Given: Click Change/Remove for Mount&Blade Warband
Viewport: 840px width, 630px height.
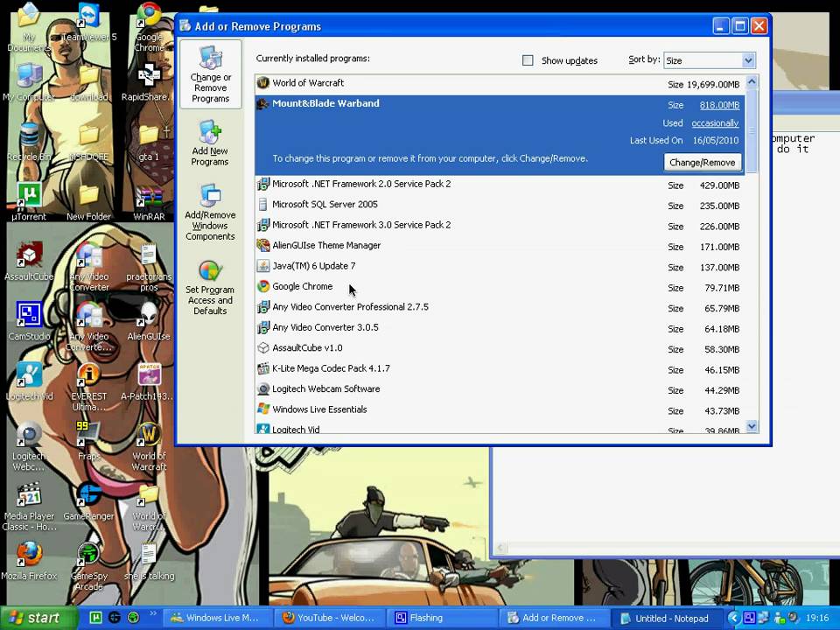Looking at the screenshot, I should (703, 163).
